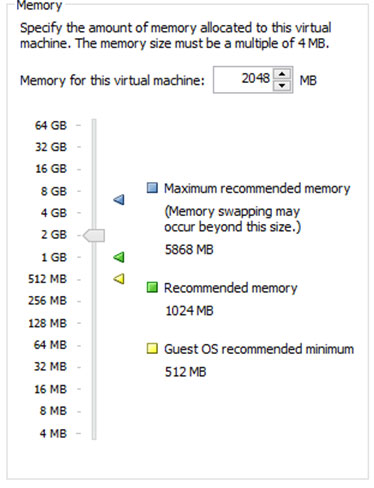Set slider to the 128 MB mark
This screenshot has width=374, height=488.
(x=94, y=323)
